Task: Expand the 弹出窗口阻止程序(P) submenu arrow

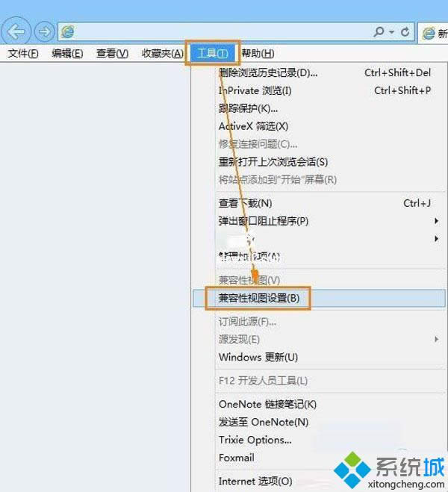Action: [436, 221]
